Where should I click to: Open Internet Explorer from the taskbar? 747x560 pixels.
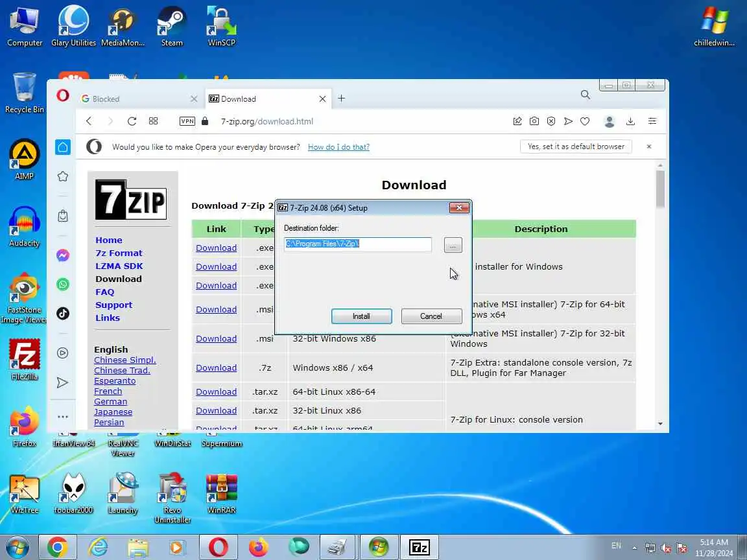pos(99,547)
